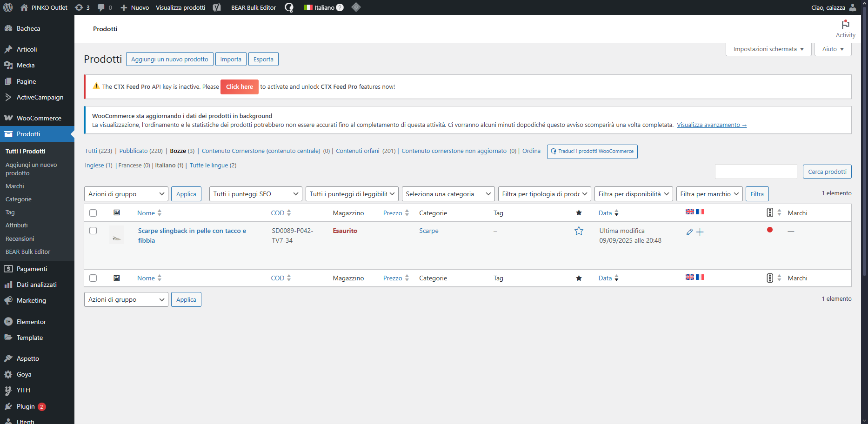Click the Cerca prodotti button

pos(827,172)
